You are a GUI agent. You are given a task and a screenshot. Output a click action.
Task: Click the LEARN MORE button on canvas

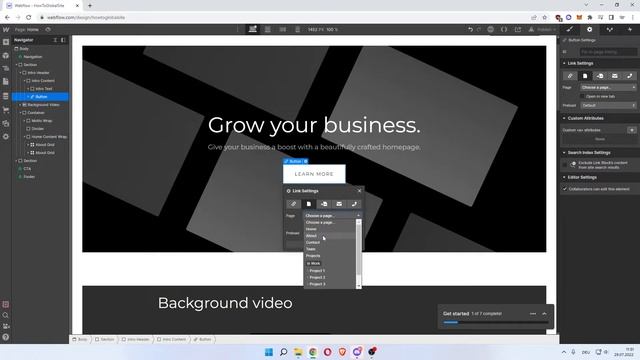click(314, 174)
